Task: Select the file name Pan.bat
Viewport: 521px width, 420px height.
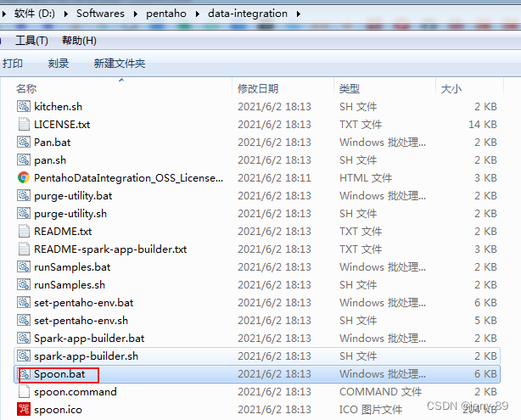Action: (52, 143)
